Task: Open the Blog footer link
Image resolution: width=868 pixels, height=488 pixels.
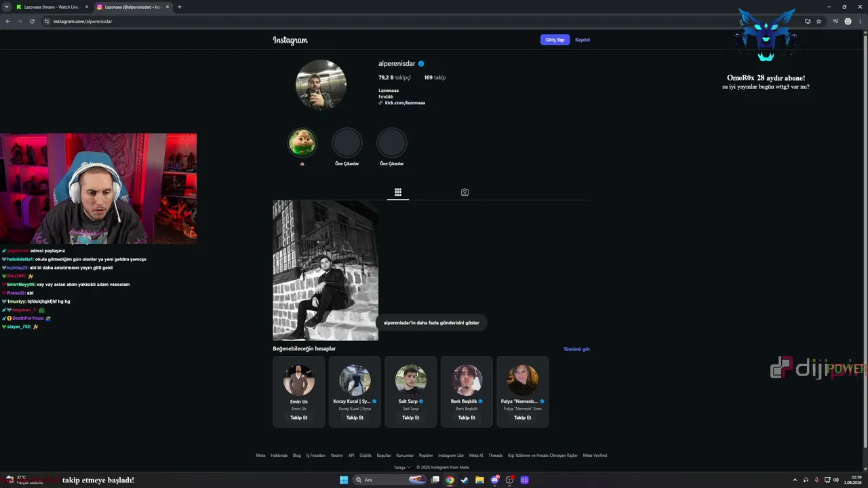Action: point(297,455)
